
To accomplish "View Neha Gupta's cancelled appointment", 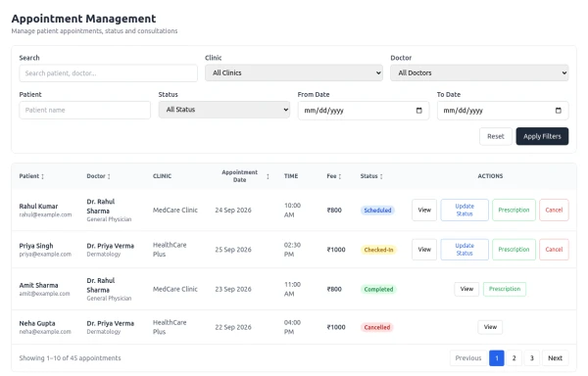I will 490,327.
